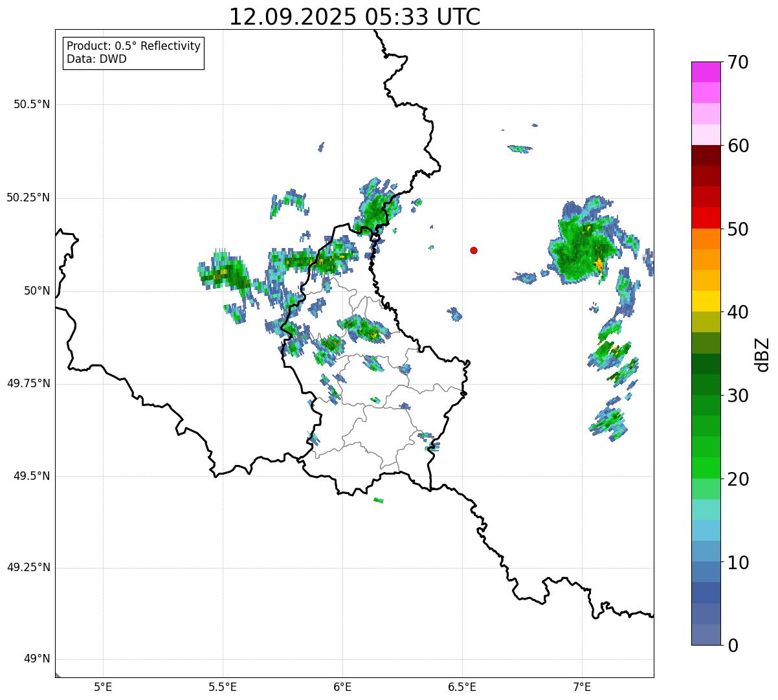778x700 pixels.
Task: Click the 49.25°N latitude label
Action: (x=28, y=567)
